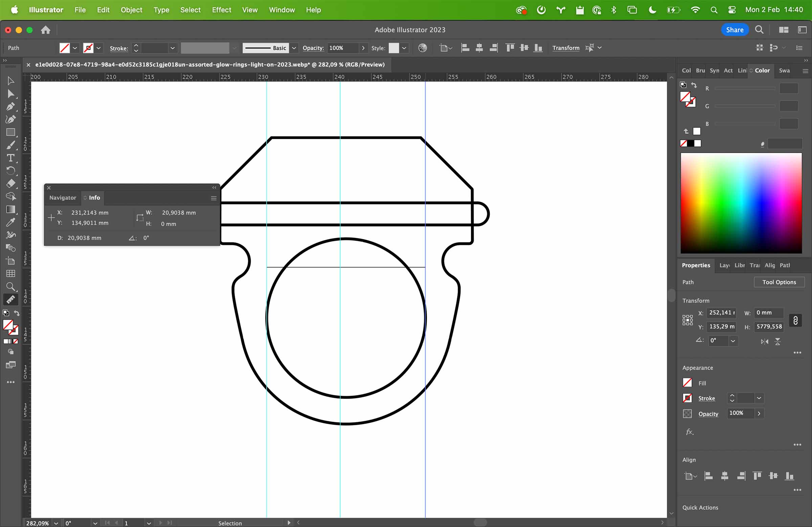The width and height of the screenshot is (812, 527).
Task: Toggle constrain width and height proportions
Action: pos(795,320)
